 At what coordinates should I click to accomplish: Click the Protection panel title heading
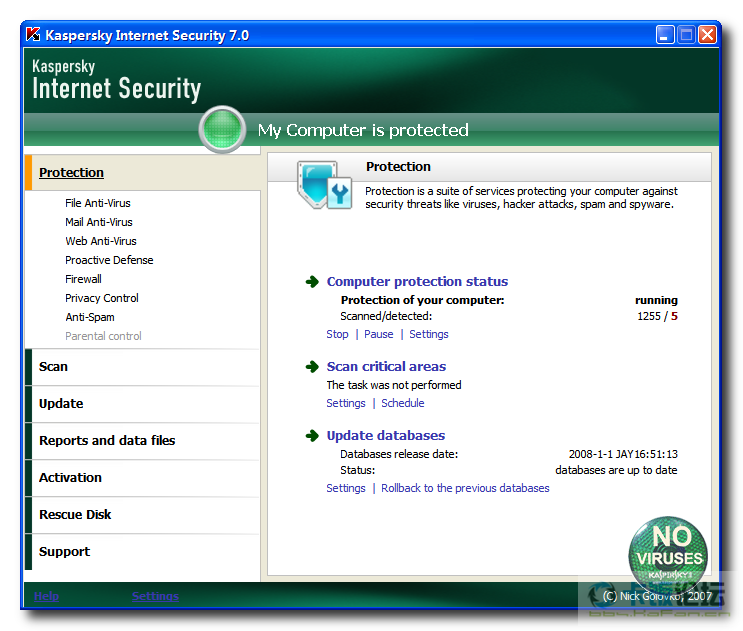[398, 167]
